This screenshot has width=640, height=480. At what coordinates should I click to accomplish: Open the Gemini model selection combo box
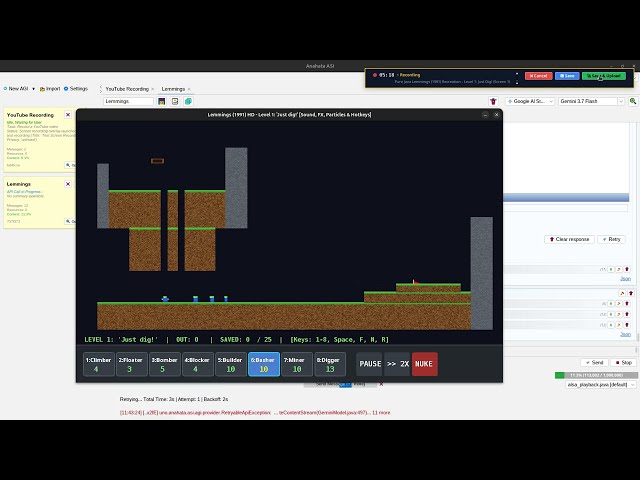[x=591, y=101]
